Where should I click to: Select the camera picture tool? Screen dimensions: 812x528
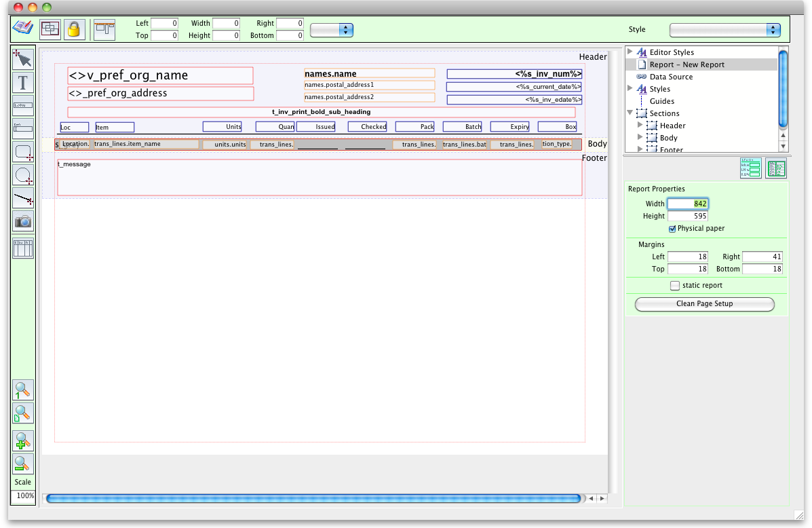click(23, 221)
